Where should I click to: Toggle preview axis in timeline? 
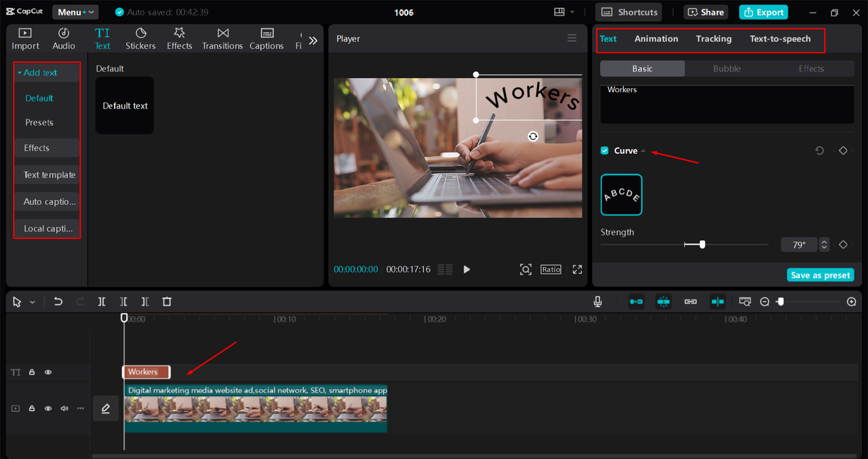point(717,302)
